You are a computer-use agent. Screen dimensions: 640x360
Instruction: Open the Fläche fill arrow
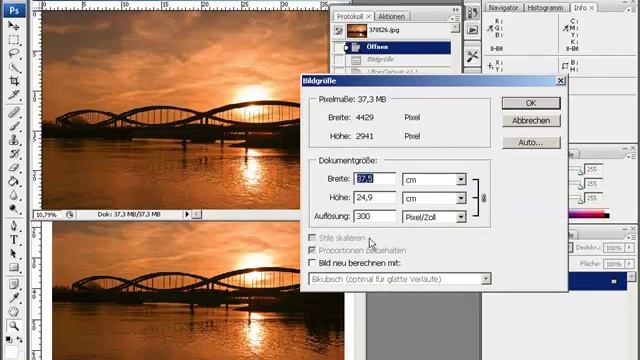tap(629, 264)
